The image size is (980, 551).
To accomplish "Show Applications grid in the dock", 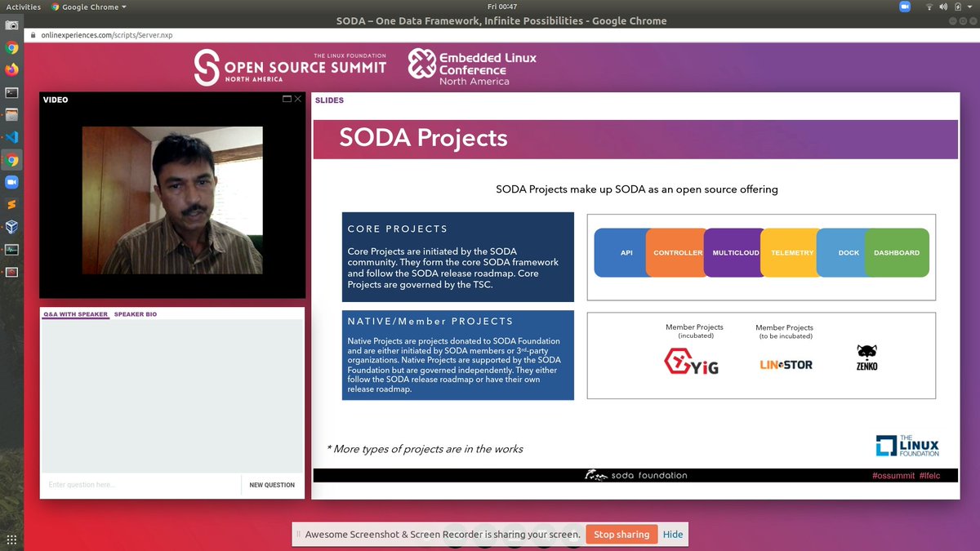I will point(11,540).
